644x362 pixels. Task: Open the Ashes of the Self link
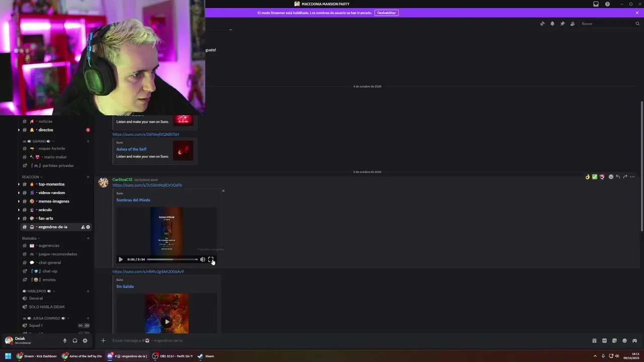click(131, 149)
